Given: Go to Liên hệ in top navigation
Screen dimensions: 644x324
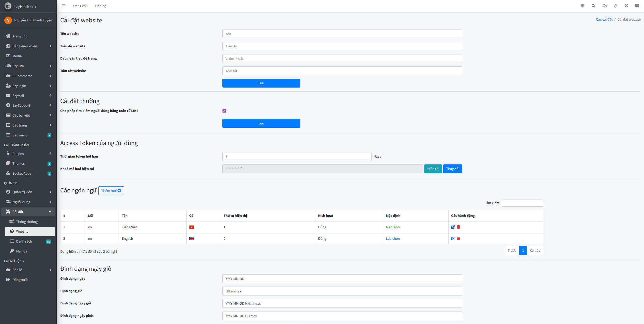Looking at the screenshot, I should pos(100,6).
